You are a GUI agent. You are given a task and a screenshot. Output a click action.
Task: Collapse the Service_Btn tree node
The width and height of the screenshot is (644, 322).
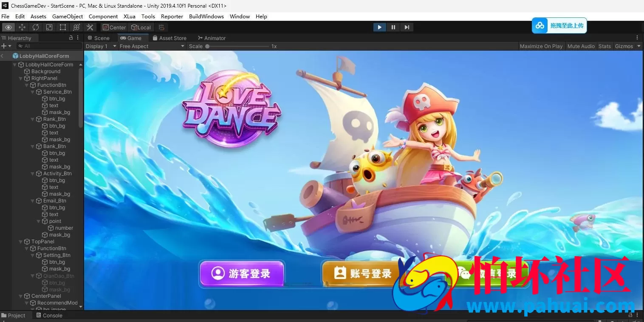33,92
